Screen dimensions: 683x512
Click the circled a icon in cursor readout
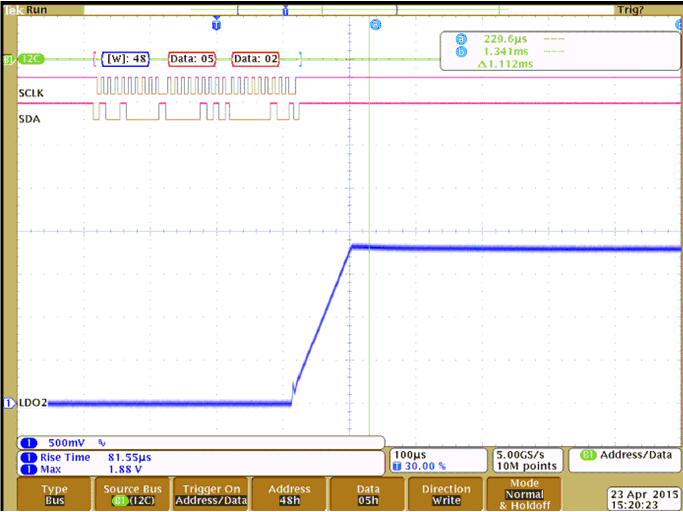click(461, 39)
